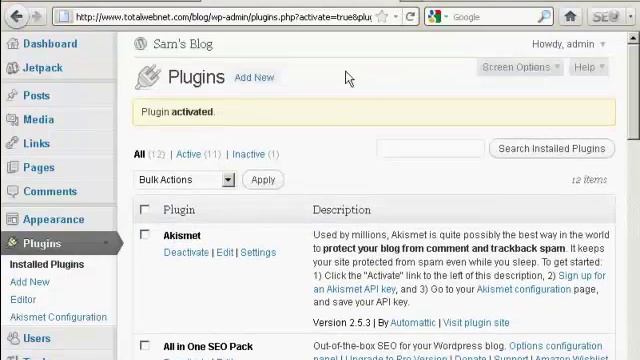Viewport: 640px width, 360px height.
Task: Open Pages menu item
Action: 39,167
